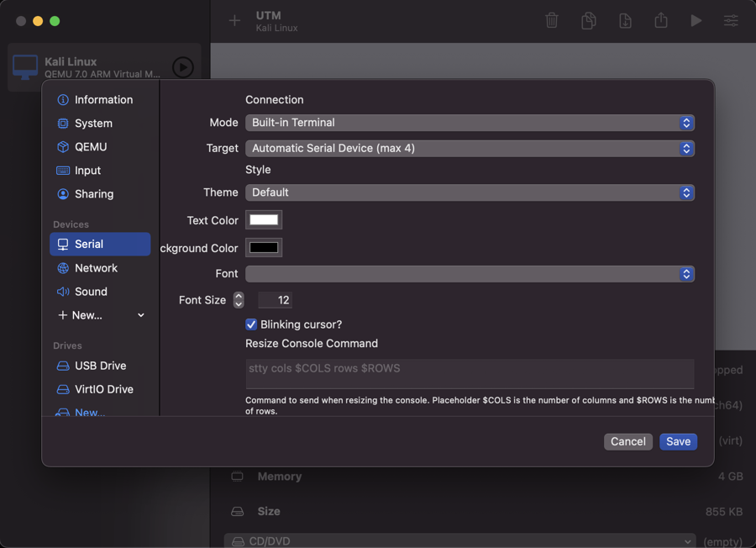The image size is (756, 548).
Task: Click the trash icon in UTM toolbar
Action: 552,21
